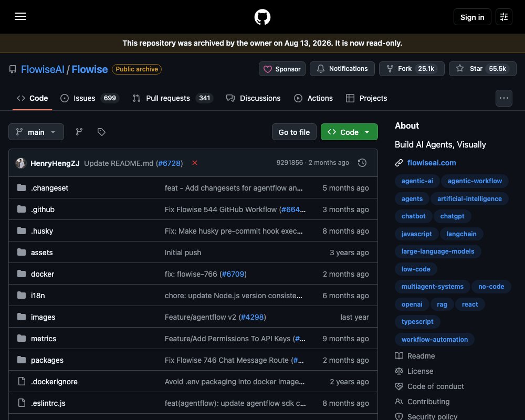This screenshot has height=420, width=525.
Task: Open the Code of conduct link
Action: click(436, 386)
